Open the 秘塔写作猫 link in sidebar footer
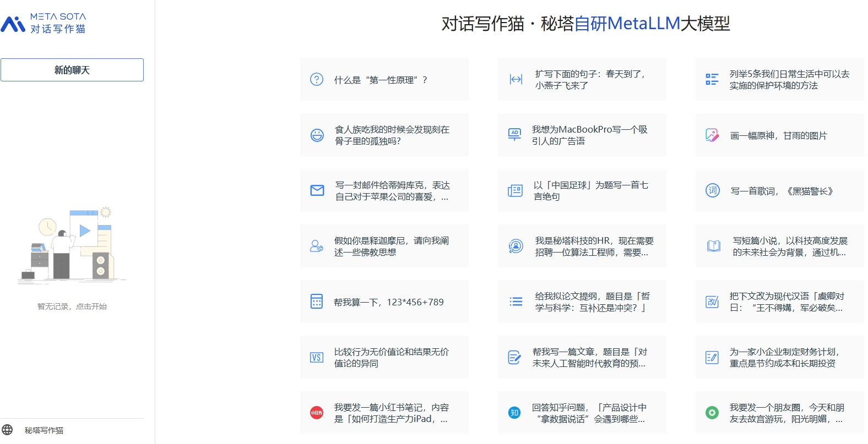The image size is (868, 444). (44, 430)
